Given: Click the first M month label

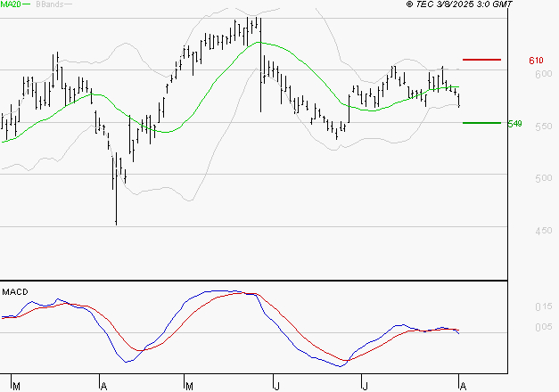Looking at the screenshot, I should (x=16, y=387).
